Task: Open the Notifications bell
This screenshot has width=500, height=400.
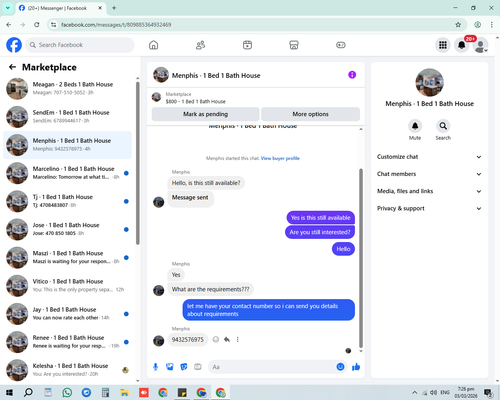Action: tap(462, 45)
